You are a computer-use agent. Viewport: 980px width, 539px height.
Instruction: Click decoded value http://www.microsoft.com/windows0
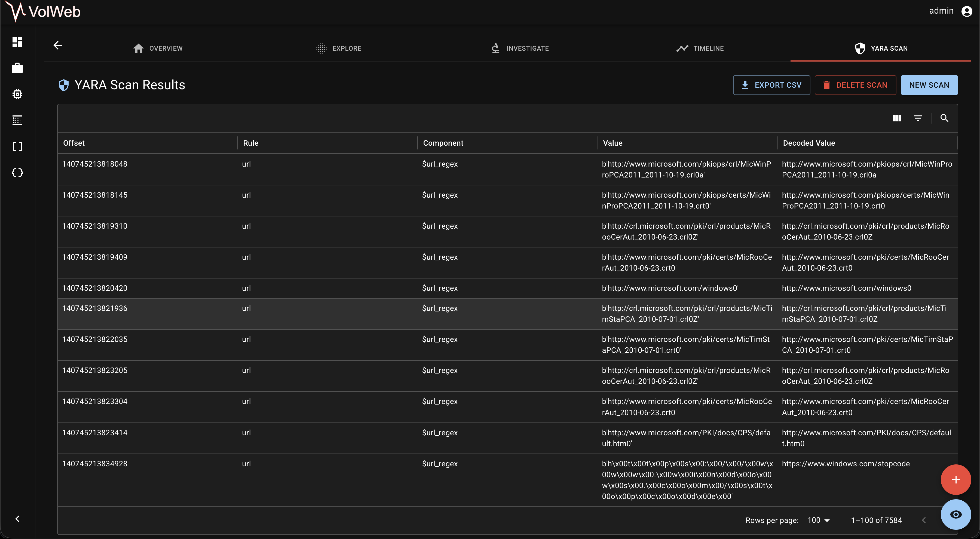click(x=846, y=288)
